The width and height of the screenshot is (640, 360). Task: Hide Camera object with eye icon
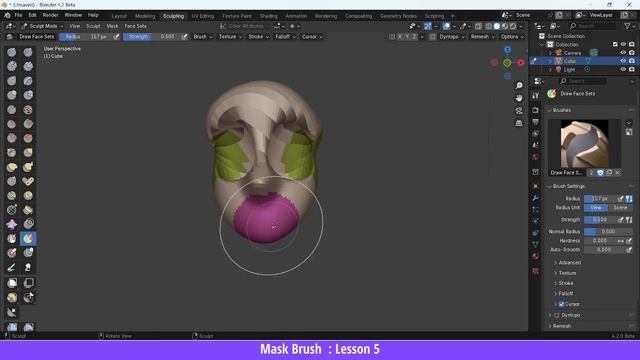tap(623, 53)
